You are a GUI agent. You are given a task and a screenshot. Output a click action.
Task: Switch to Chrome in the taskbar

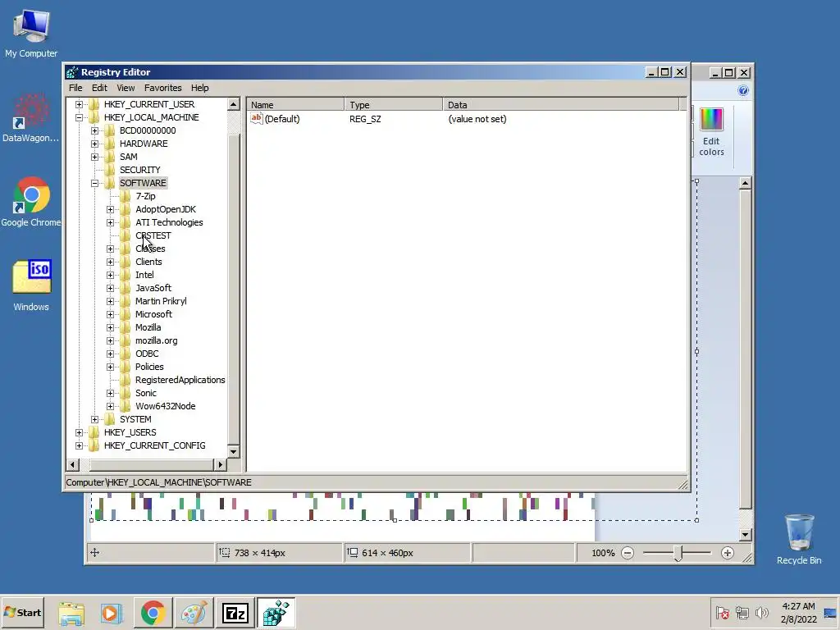tap(153, 613)
